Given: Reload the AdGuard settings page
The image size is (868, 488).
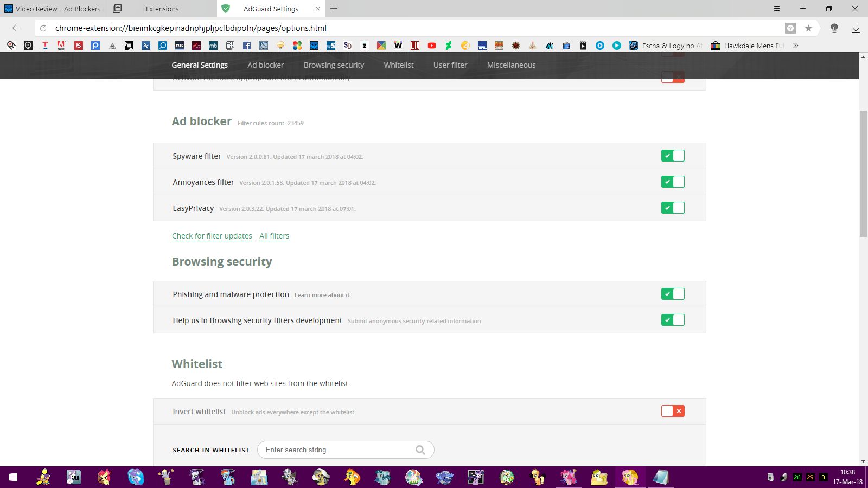Looking at the screenshot, I should [43, 28].
